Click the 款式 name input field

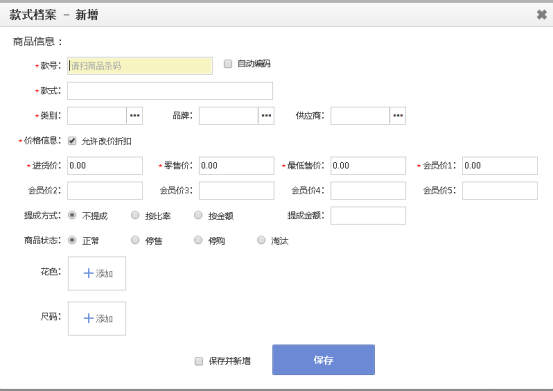170,91
